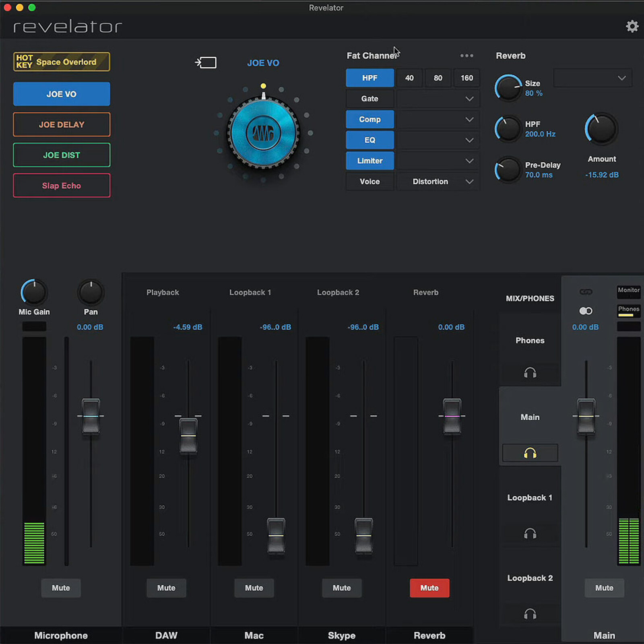Screen dimensions: 644x644
Task: Click the Main output fader handle
Action: [586, 416]
